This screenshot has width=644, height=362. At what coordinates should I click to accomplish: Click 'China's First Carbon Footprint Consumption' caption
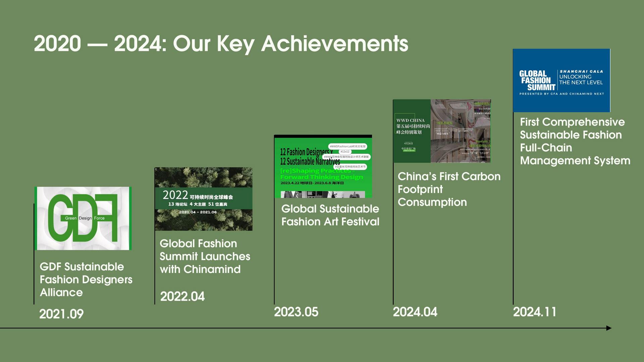[449, 189]
